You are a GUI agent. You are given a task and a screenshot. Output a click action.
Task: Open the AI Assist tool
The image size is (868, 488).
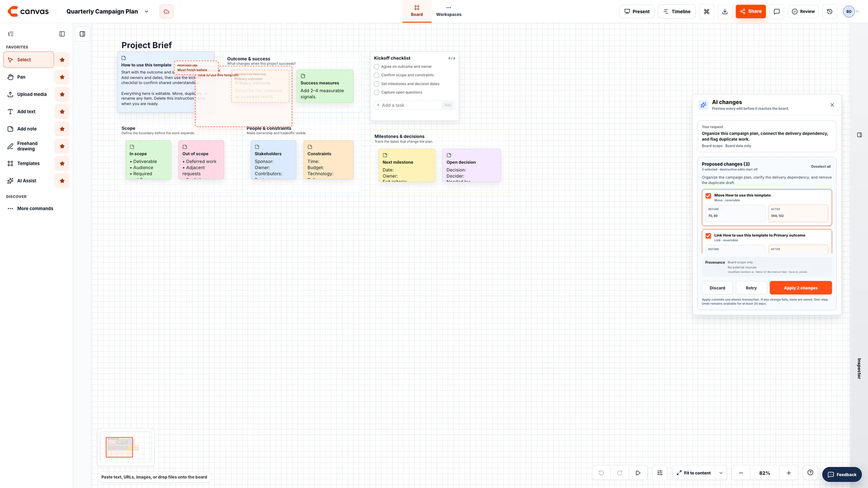[x=28, y=181]
